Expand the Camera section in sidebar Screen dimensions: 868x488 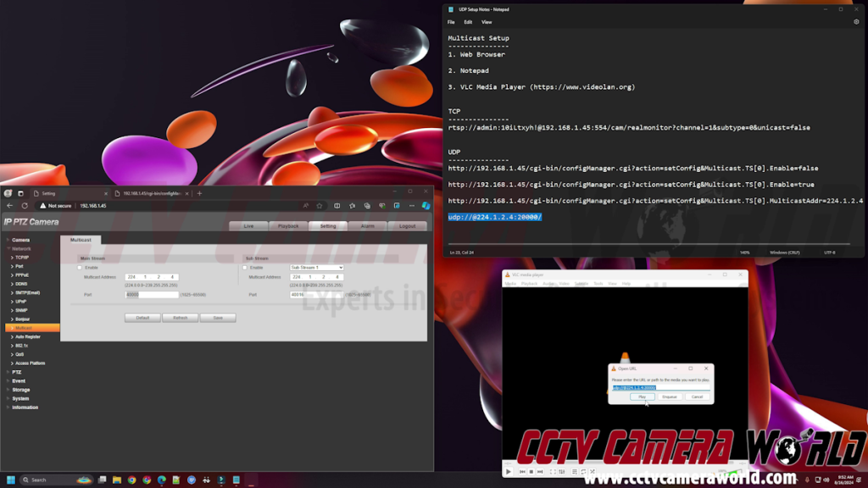(20, 240)
